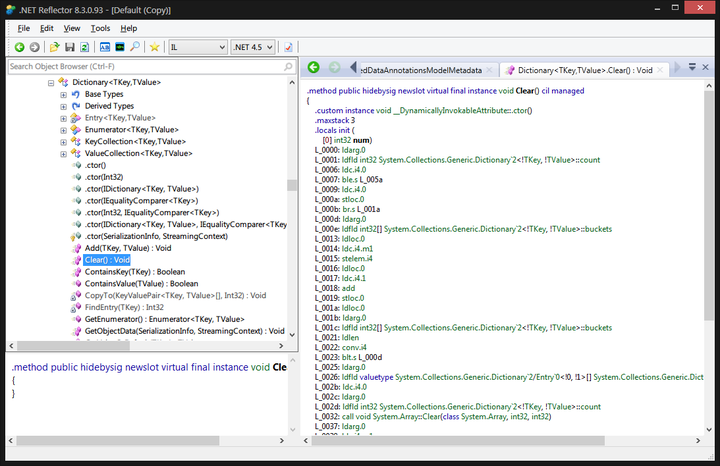Click the Refresh icon in toolbar
The image size is (720, 466).
point(85,47)
